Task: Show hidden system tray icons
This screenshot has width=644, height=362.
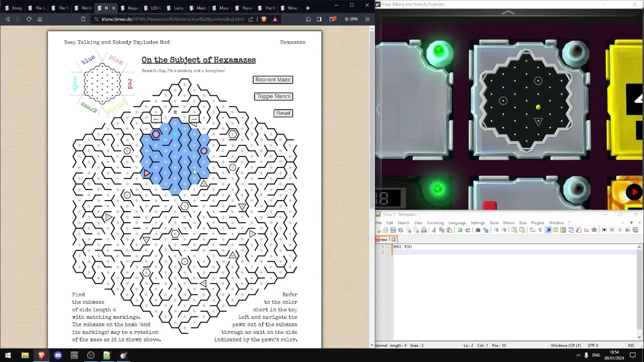Action: [578, 355]
